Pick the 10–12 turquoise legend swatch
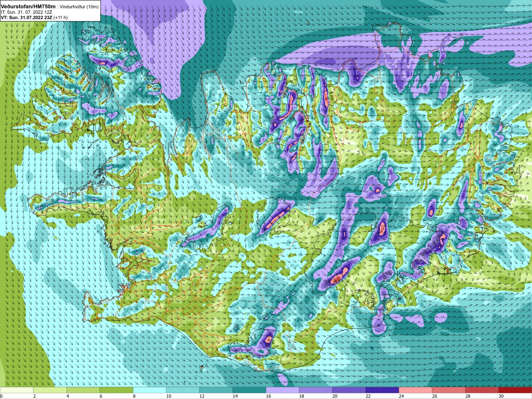Viewport: 532px width, 399px height. point(183,390)
